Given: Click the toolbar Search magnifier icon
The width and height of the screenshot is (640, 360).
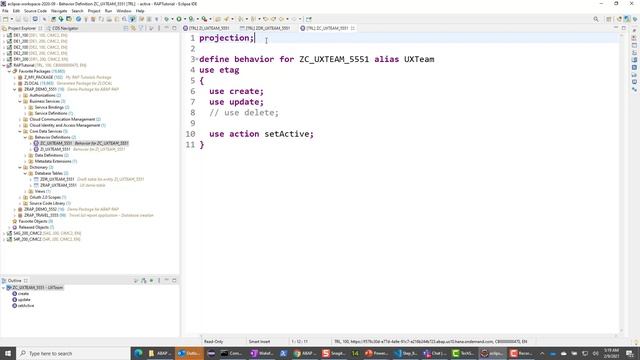Looking at the screenshot, I should tap(596, 19).
